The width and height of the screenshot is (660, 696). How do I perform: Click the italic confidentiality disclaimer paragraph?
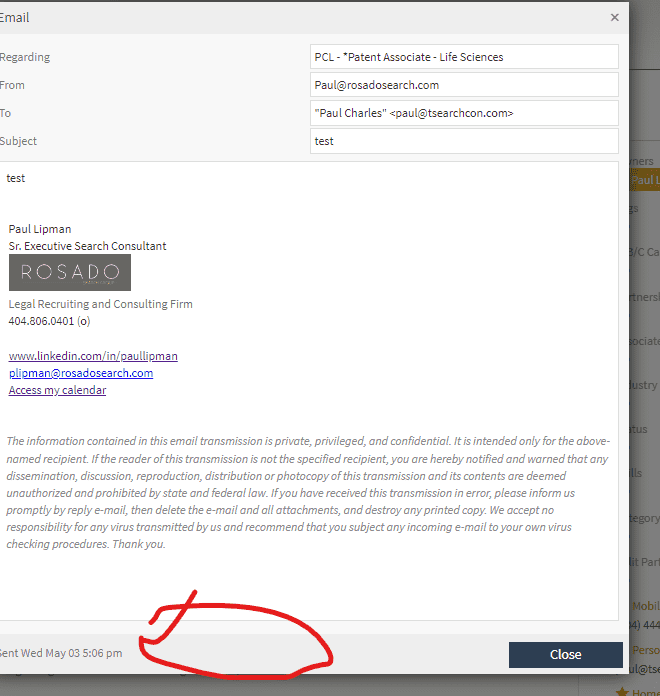(308, 493)
